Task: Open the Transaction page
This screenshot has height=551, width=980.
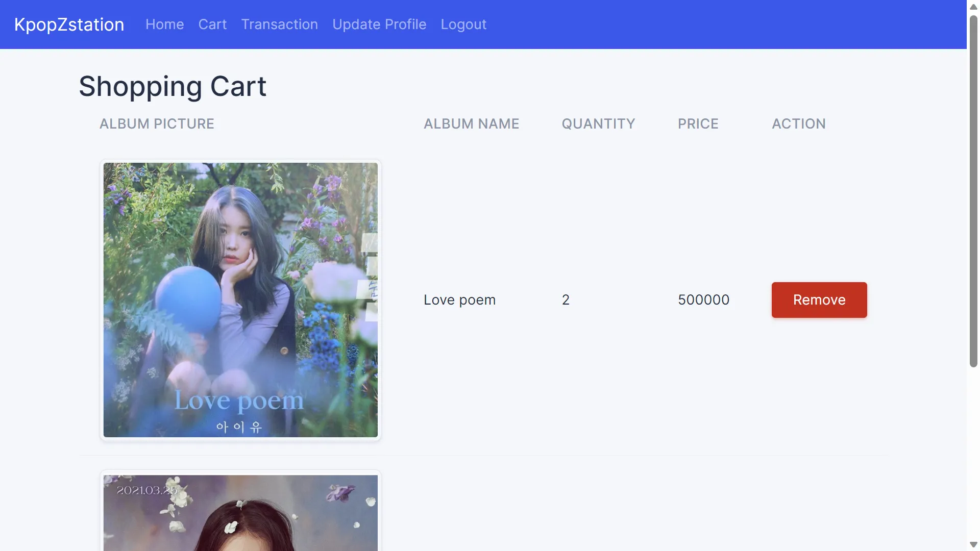Action: (x=279, y=24)
